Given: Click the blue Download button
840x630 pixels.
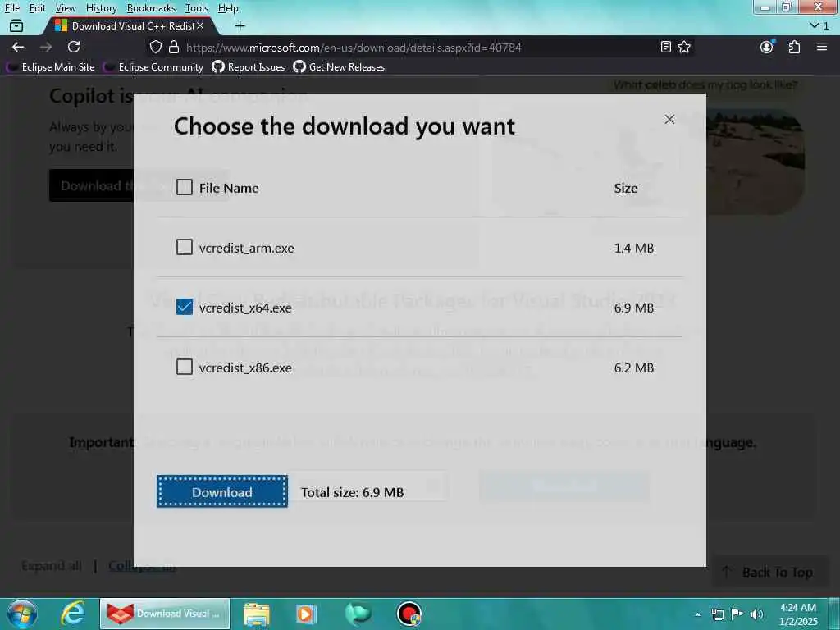Looking at the screenshot, I should tap(221, 491).
